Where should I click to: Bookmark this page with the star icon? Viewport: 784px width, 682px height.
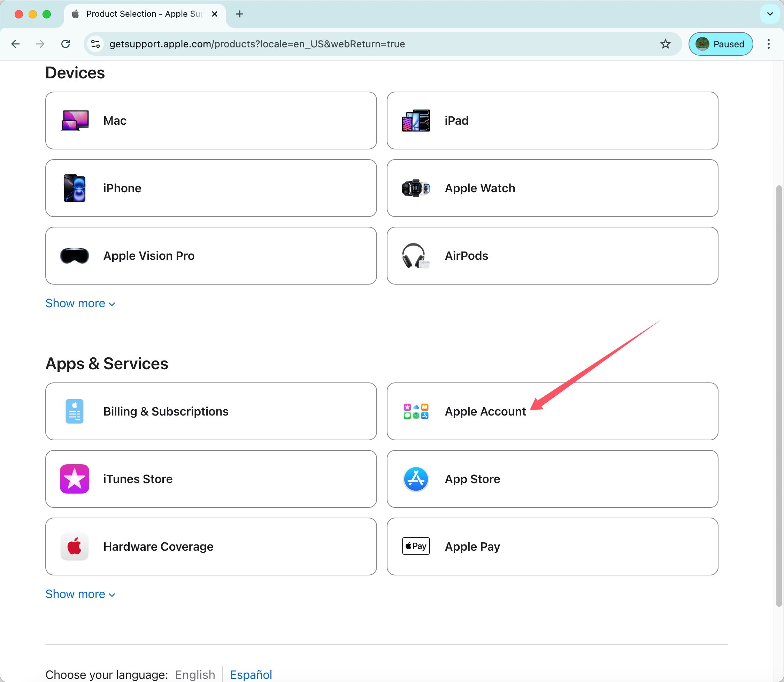point(665,44)
